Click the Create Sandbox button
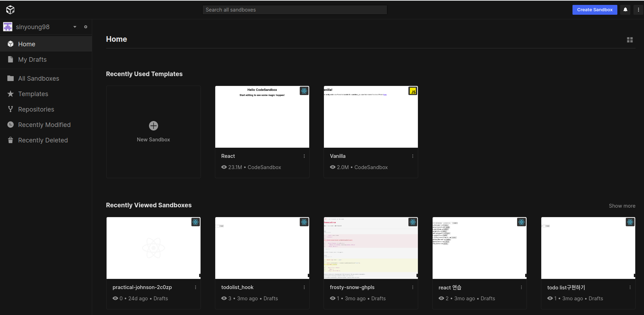Viewport: 644px width, 315px height. tap(595, 10)
